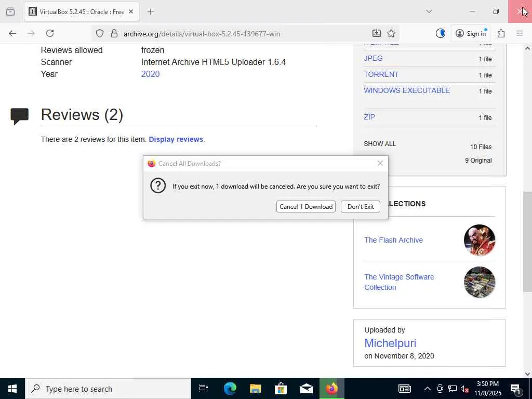This screenshot has height=399, width=532.
Task: Open the downloads progress indicator
Action: click(441, 33)
